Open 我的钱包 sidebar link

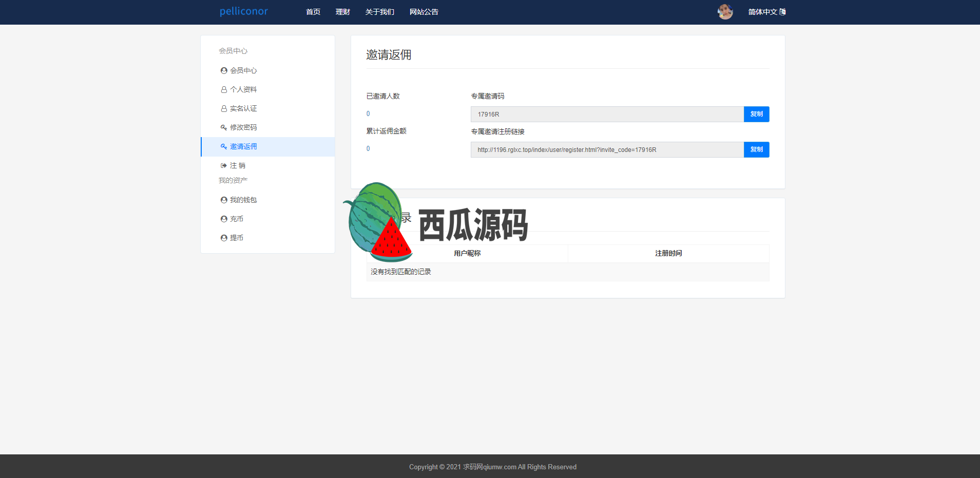243,200
